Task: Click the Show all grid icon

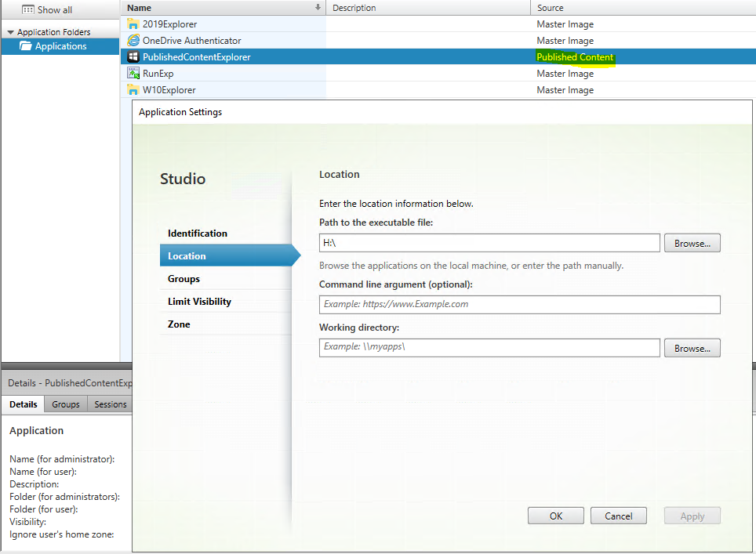Action: pos(27,9)
